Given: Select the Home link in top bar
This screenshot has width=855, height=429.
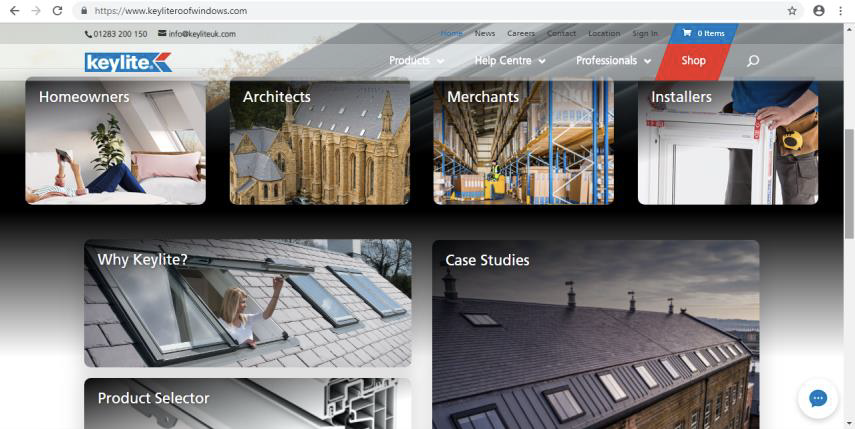Looking at the screenshot, I should click(x=451, y=33).
